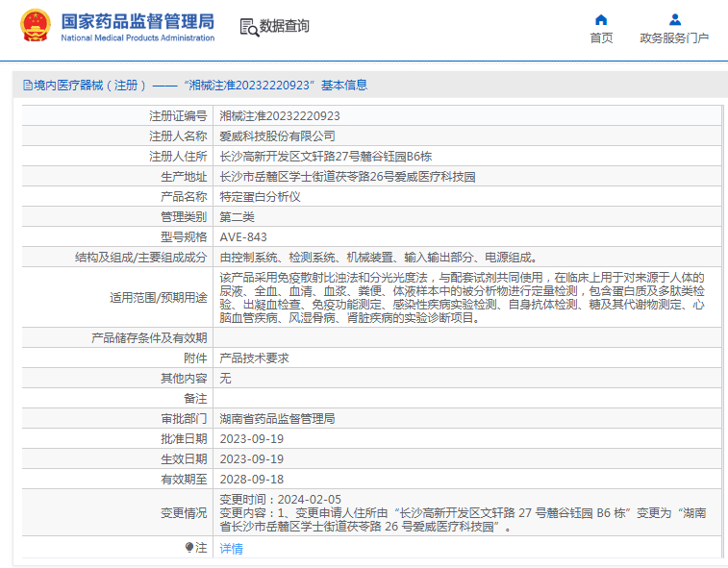Click the 注册人住所 label

pyautogui.click(x=178, y=157)
